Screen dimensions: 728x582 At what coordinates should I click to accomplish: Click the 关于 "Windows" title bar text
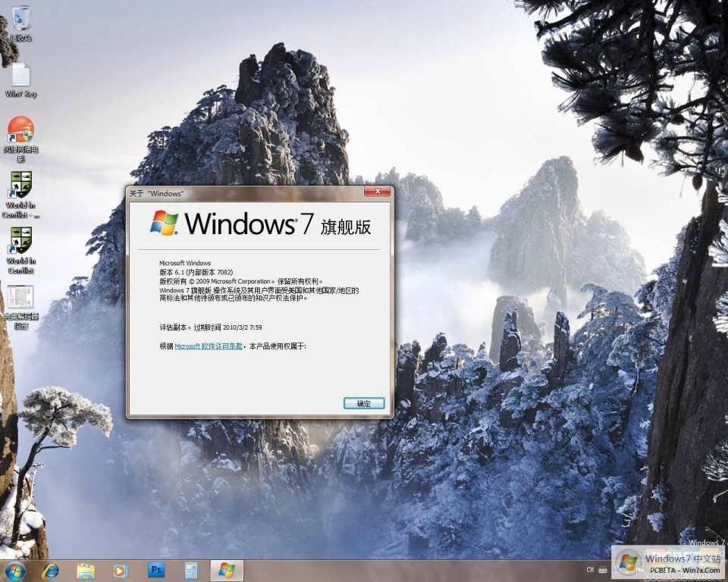[156, 193]
